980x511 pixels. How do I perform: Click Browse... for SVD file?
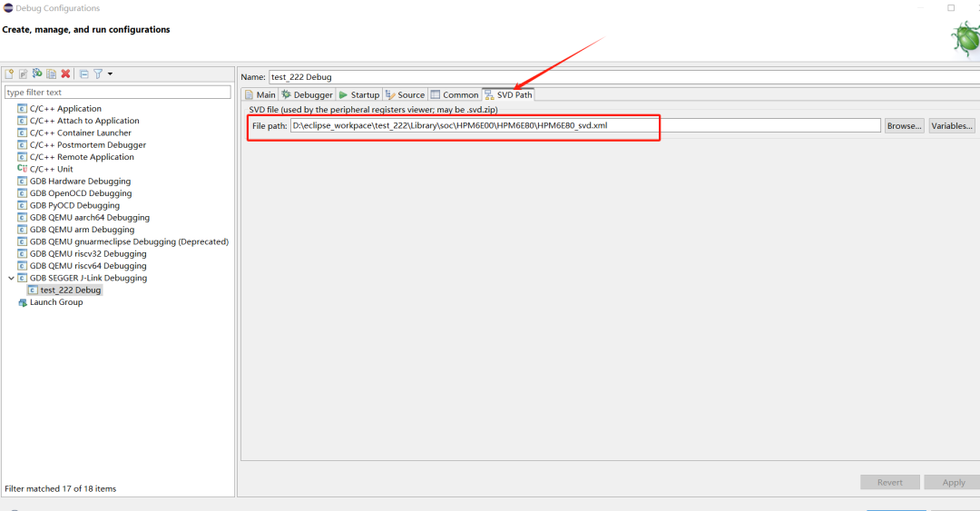pos(904,126)
